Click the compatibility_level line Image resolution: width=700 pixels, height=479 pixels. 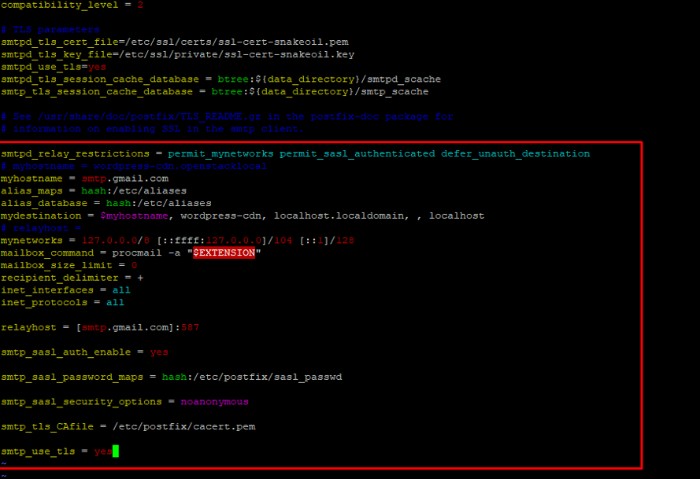(x=72, y=5)
